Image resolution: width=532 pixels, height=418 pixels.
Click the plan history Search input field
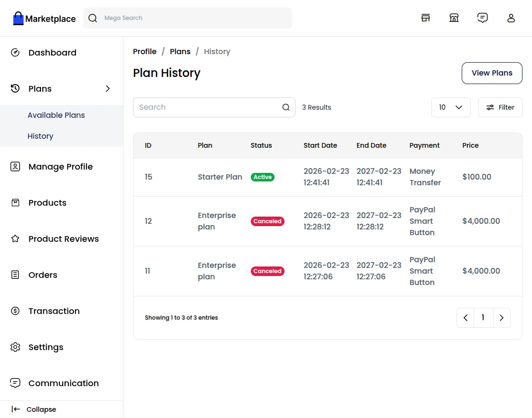point(204,107)
